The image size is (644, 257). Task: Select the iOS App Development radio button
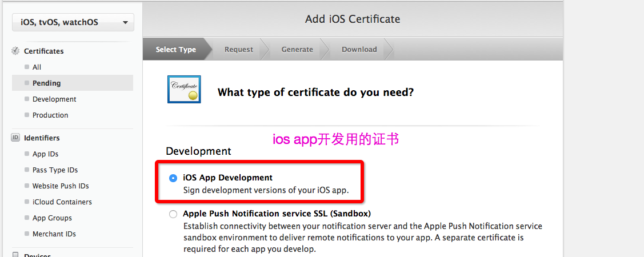173,178
